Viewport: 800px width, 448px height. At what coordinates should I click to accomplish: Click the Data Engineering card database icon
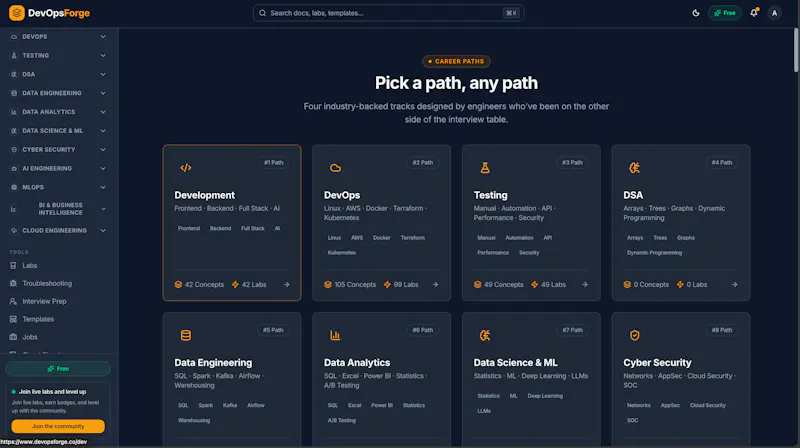[186, 335]
